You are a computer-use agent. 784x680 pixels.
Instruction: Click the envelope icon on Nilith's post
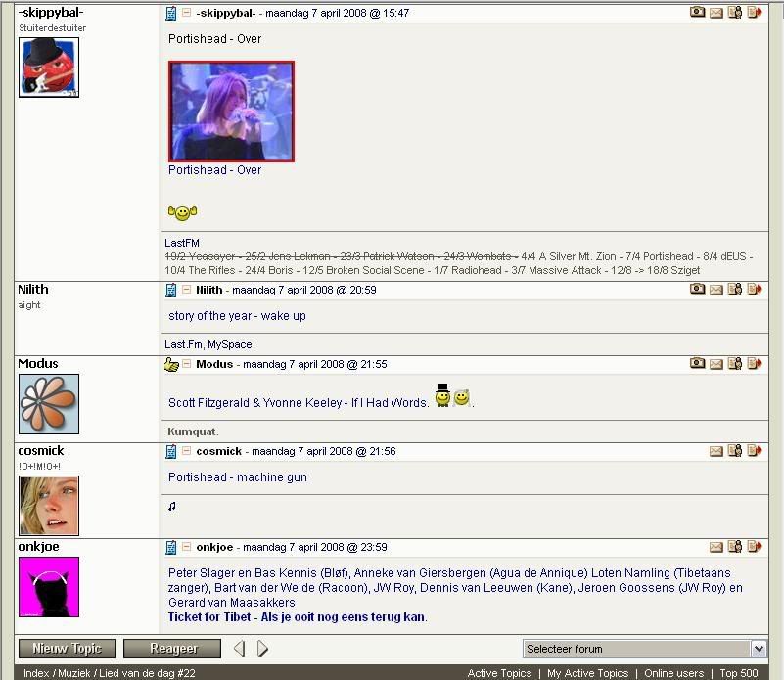point(716,290)
